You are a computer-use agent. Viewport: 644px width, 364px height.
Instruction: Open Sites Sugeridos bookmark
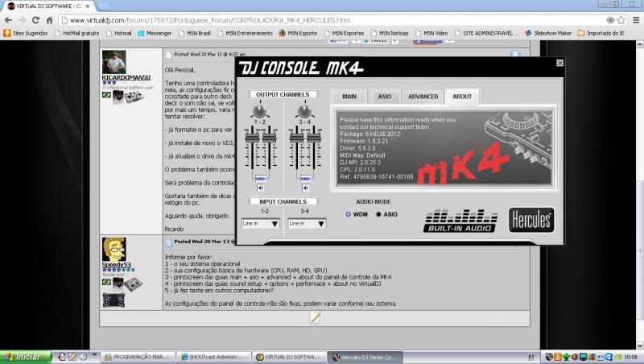(26, 33)
